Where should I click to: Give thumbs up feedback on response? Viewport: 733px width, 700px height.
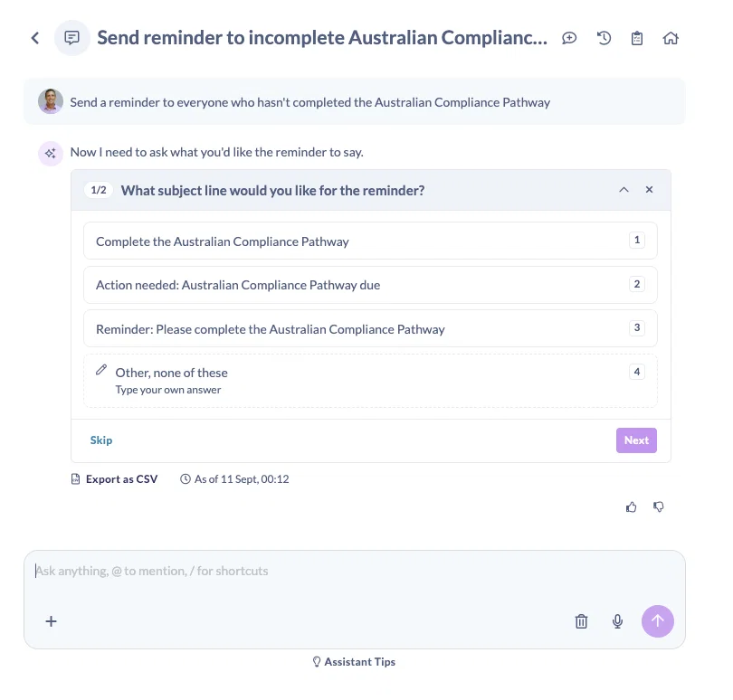631,507
